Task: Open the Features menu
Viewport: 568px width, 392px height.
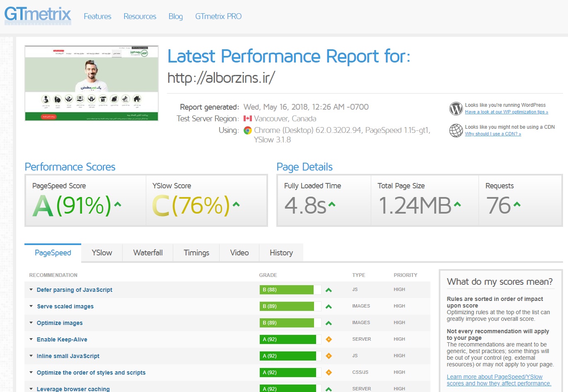Action: coord(97,17)
